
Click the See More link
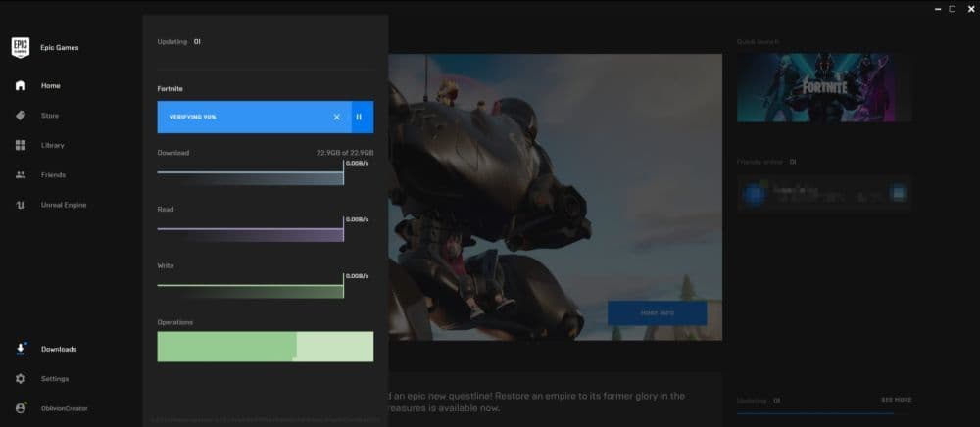(897, 400)
